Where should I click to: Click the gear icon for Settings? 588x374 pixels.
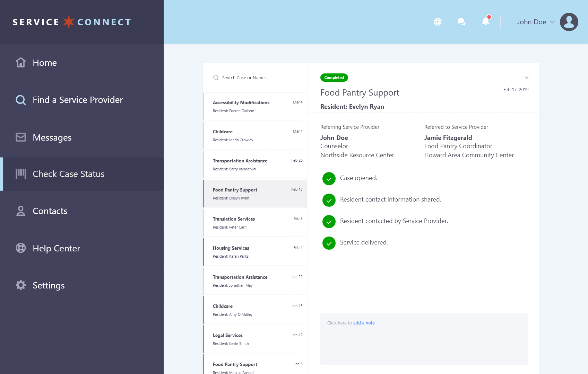click(21, 285)
